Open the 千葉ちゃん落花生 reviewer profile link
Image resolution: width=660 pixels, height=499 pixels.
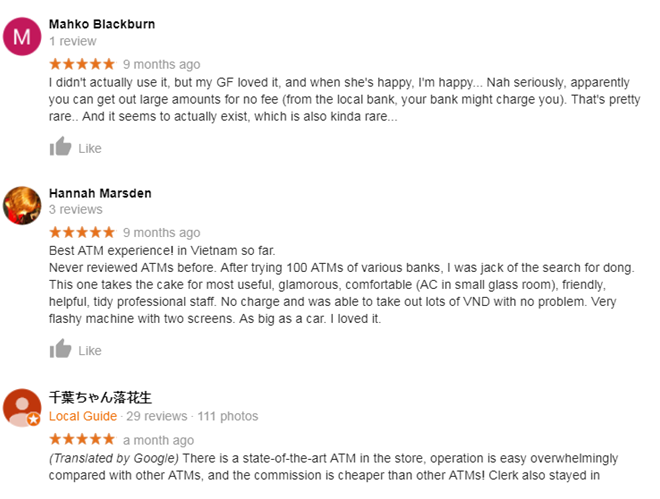100,397
